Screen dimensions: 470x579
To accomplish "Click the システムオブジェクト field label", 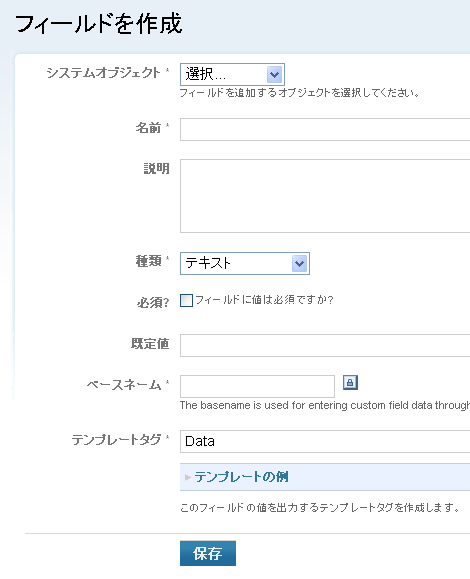I will 103,73.
